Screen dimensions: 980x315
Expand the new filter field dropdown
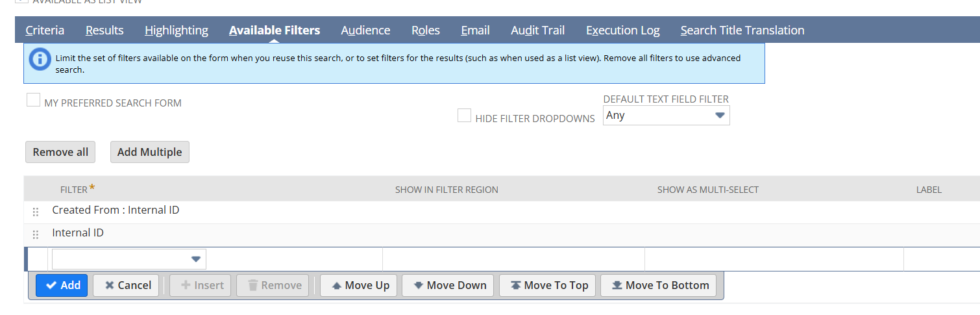129,259
